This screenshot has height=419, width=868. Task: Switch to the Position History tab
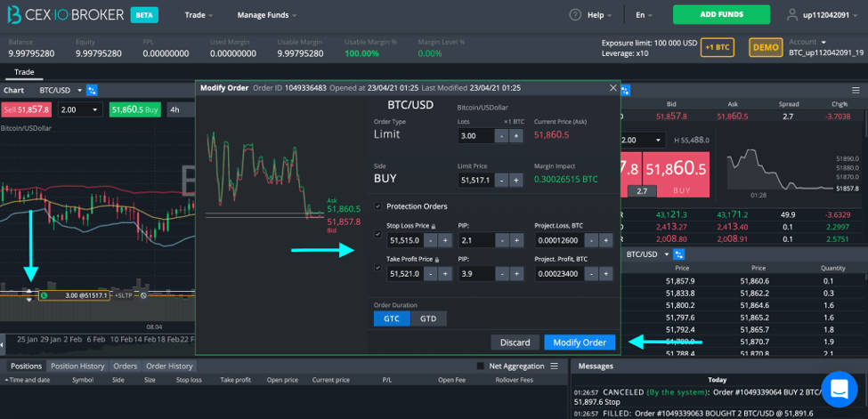coord(77,366)
